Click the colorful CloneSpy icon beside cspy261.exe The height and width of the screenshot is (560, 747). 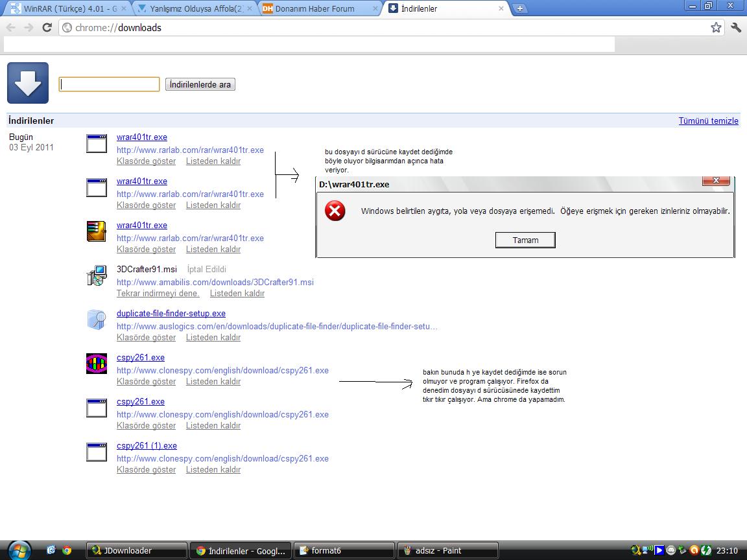(96, 364)
